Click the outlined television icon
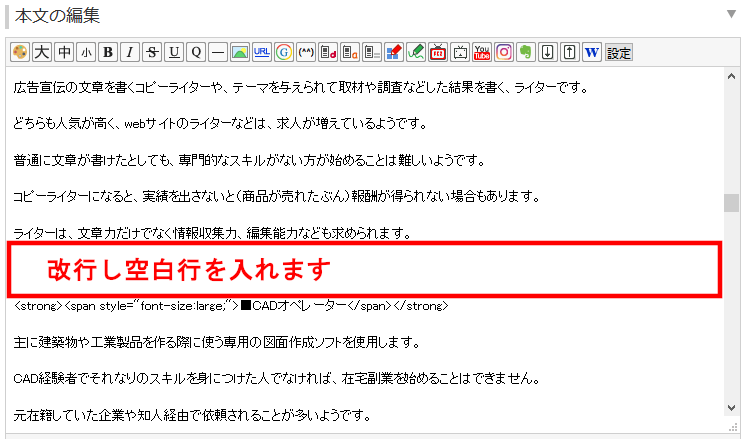Image resolution: width=747 pixels, height=439 pixels. (x=459, y=52)
